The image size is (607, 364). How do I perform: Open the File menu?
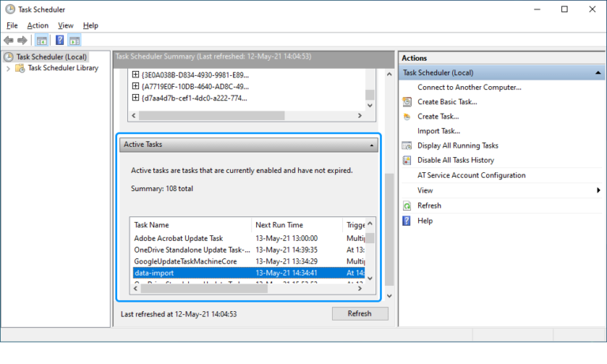(x=12, y=25)
